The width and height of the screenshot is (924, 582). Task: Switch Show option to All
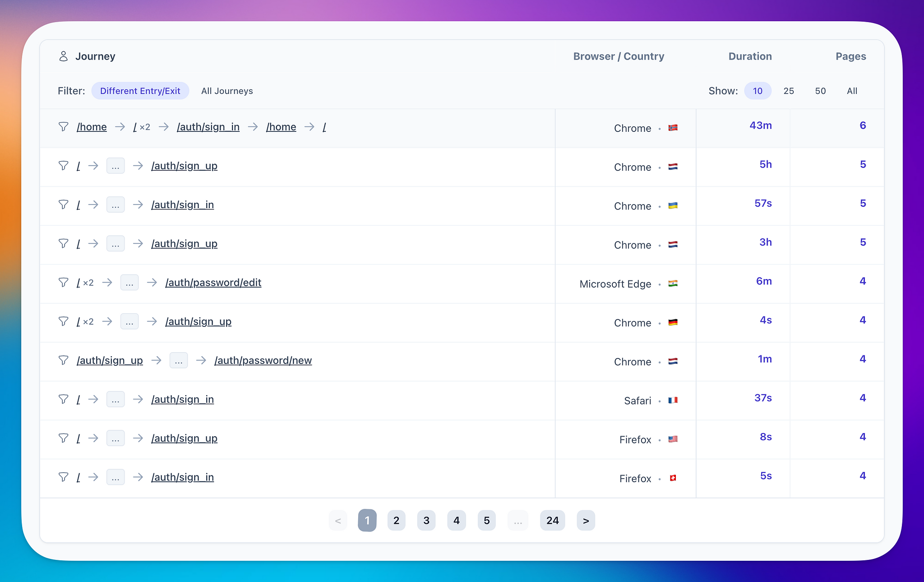852,90
